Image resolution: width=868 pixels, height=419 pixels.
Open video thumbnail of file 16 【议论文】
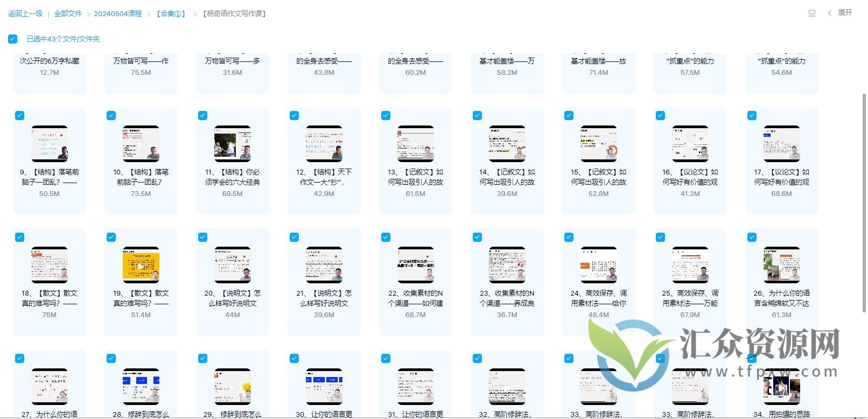point(690,144)
